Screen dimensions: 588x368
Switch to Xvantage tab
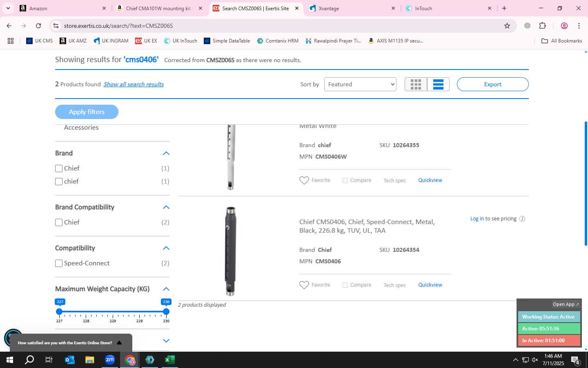click(x=352, y=8)
